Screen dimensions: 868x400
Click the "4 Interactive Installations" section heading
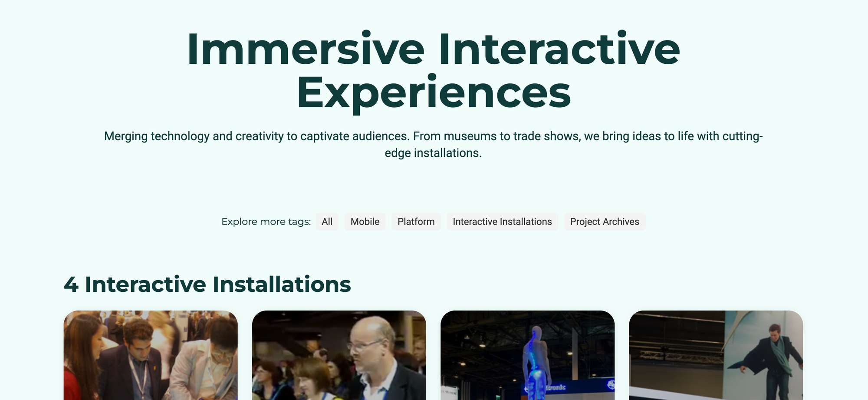click(x=208, y=285)
